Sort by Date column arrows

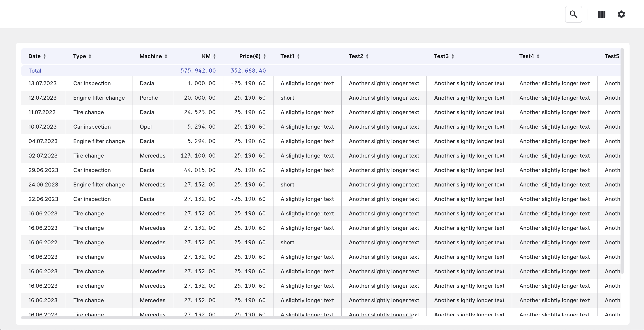coord(44,56)
